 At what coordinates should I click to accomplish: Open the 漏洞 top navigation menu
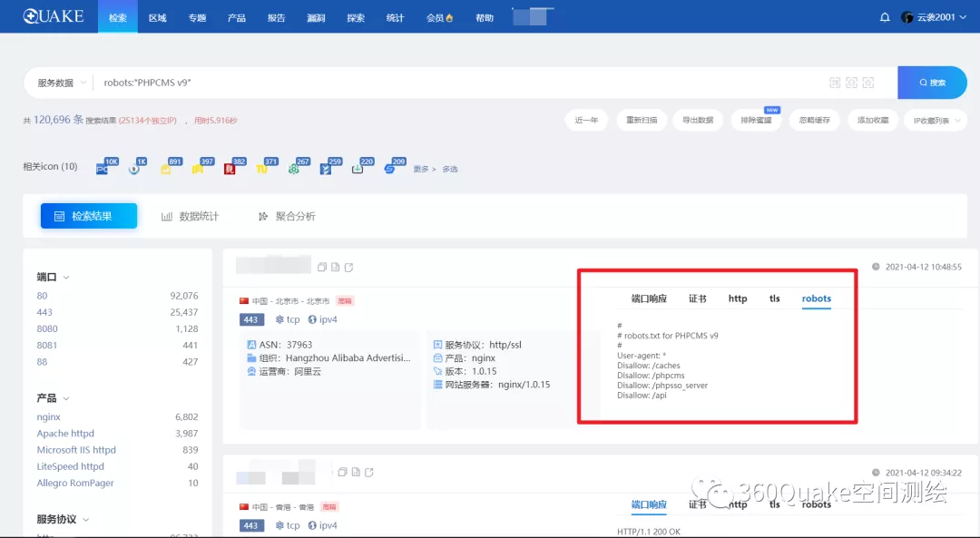pos(316,17)
